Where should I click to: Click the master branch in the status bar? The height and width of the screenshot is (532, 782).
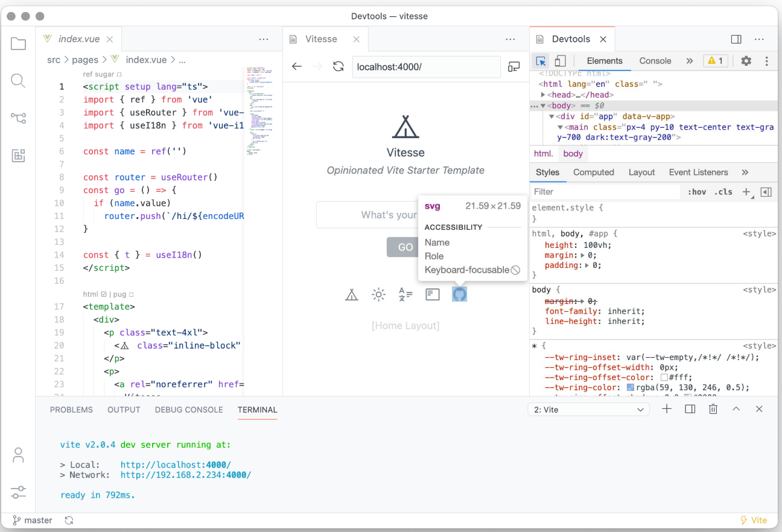click(x=33, y=520)
